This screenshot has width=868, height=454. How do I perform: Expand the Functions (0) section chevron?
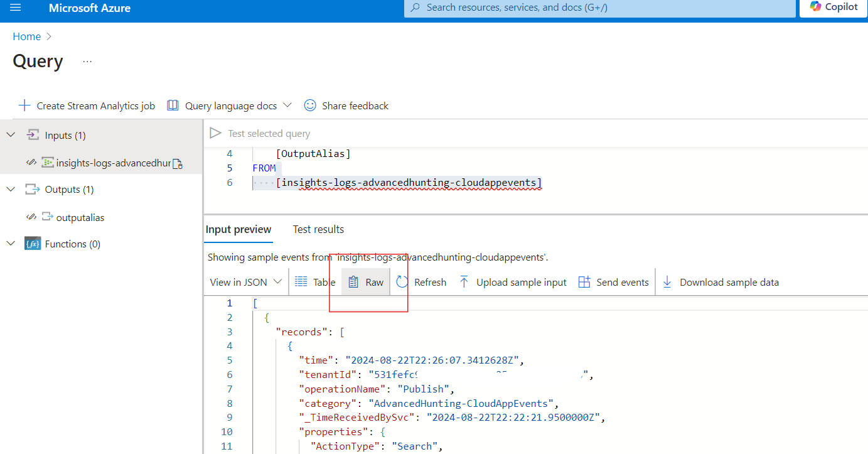11,244
